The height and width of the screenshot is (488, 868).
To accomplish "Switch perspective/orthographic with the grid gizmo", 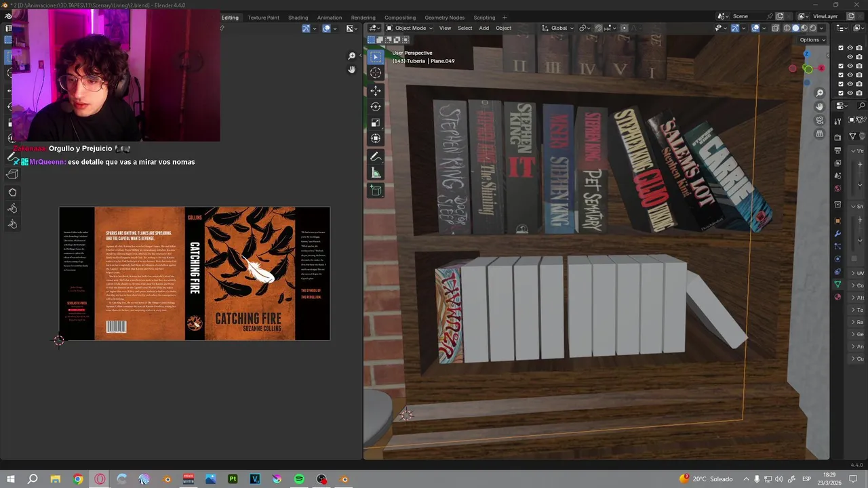I will (x=820, y=134).
